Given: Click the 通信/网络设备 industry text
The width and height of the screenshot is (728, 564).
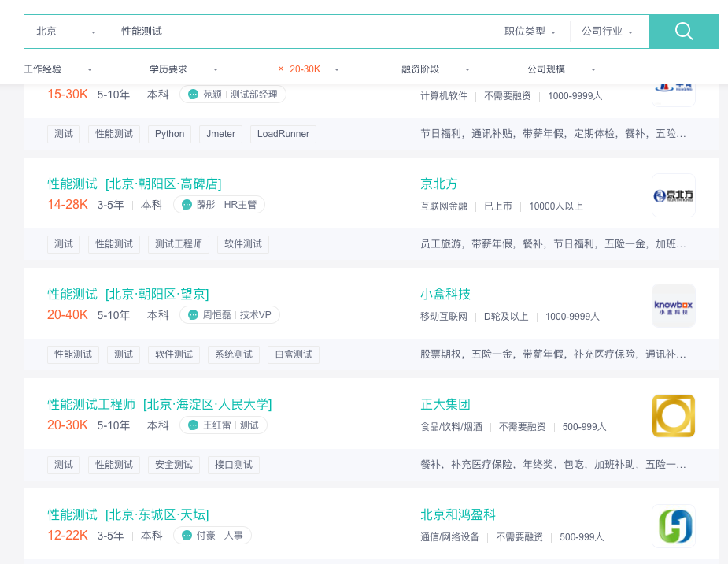Looking at the screenshot, I should tap(449, 537).
